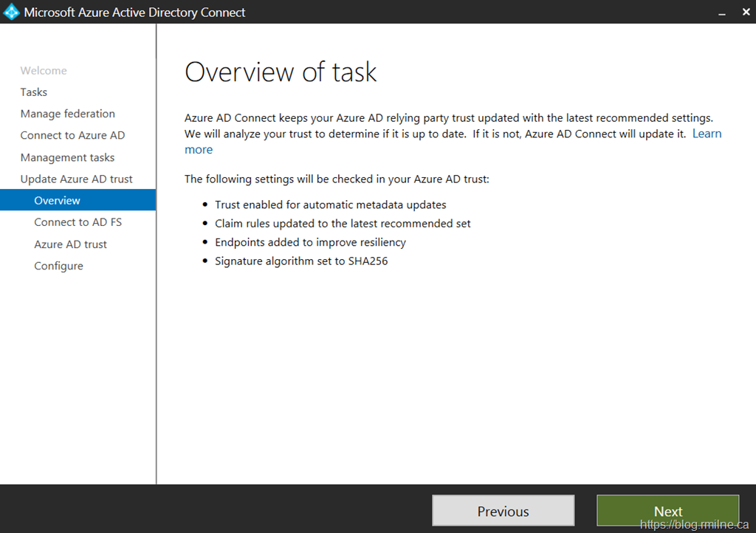This screenshot has height=533, width=756.
Task: Choose Update Azure AD trust step
Action: click(x=77, y=179)
